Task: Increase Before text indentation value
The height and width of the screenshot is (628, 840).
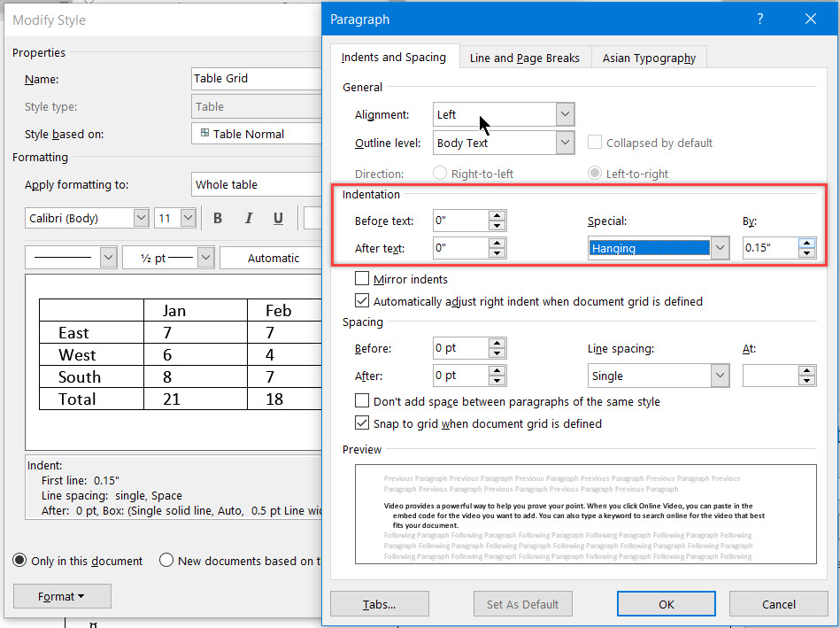Action: point(497,215)
